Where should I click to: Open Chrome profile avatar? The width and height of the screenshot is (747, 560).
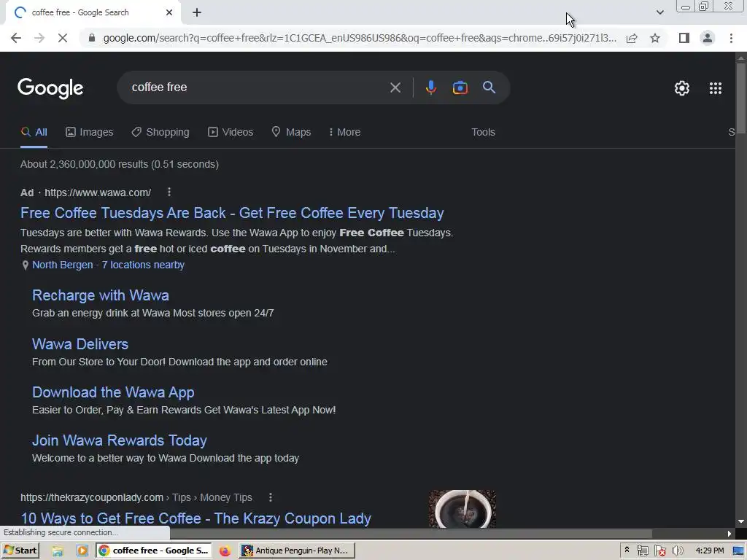point(708,38)
